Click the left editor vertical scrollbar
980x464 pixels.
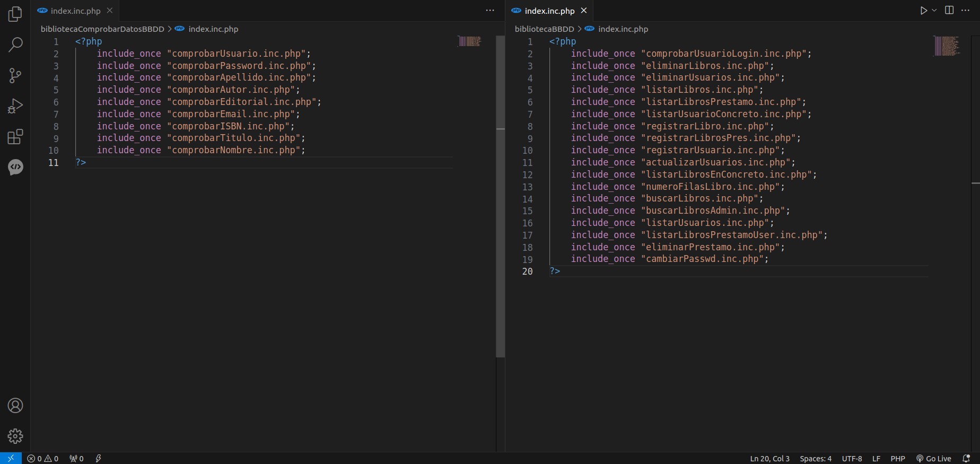500,196
